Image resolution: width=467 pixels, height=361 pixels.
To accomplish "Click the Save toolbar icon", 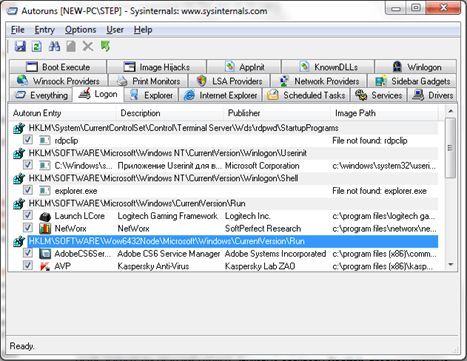I will tap(20, 46).
